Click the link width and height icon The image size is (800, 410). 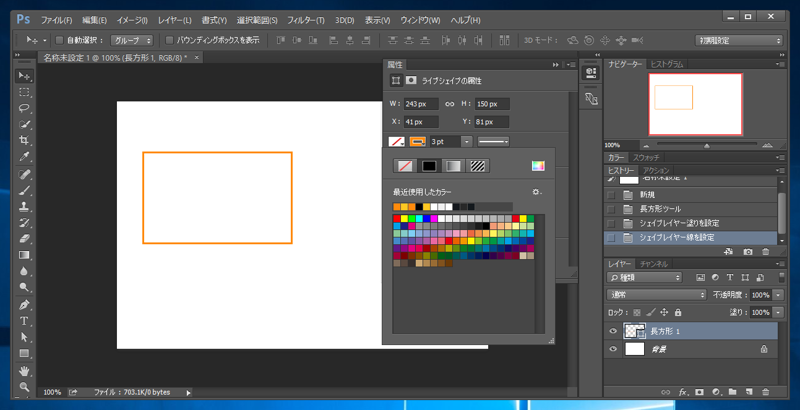pyautogui.click(x=449, y=104)
